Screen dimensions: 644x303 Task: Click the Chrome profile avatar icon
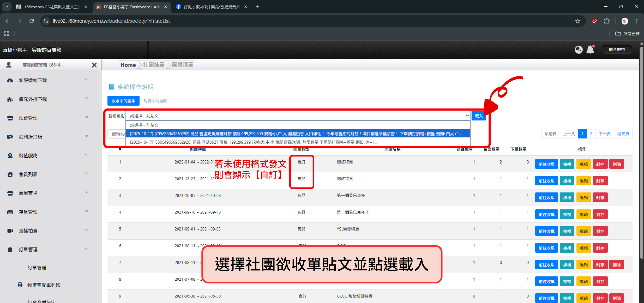click(x=624, y=21)
